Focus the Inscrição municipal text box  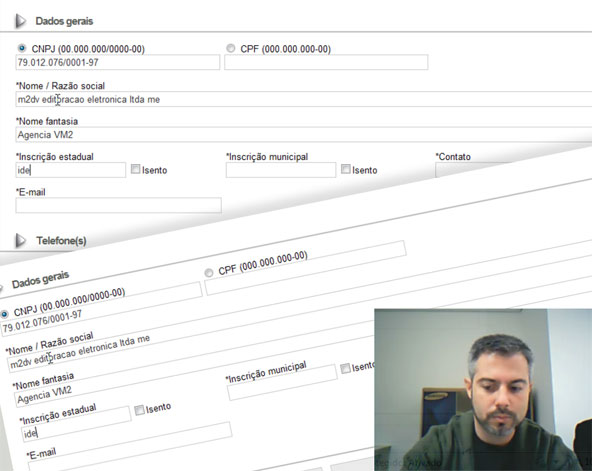click(x=281, y=170)
